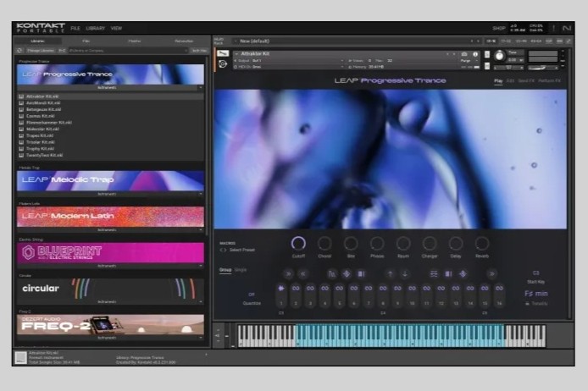Click the diamond icon above pad 5
This screenshot has width=588, height=391.
click(347, 273)
